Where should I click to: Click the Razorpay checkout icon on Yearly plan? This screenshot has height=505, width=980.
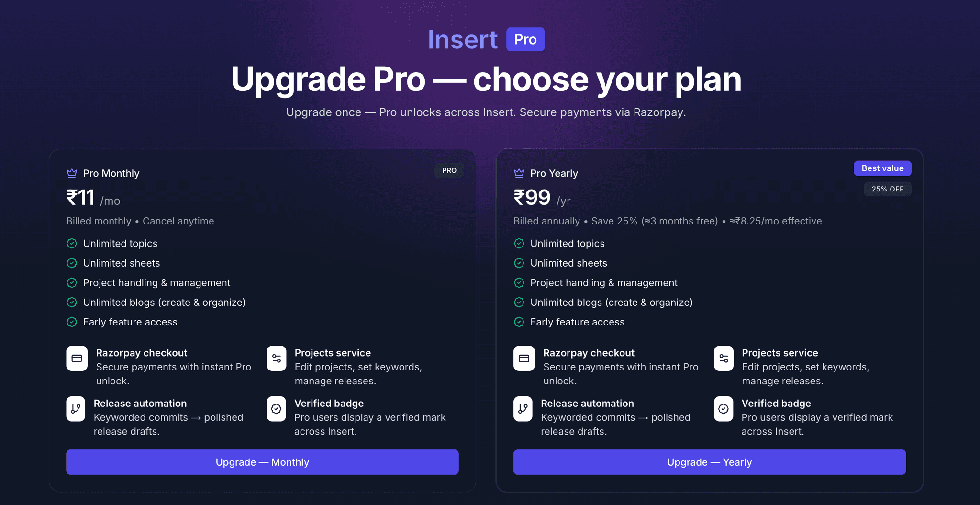click(x=524, y=358)
